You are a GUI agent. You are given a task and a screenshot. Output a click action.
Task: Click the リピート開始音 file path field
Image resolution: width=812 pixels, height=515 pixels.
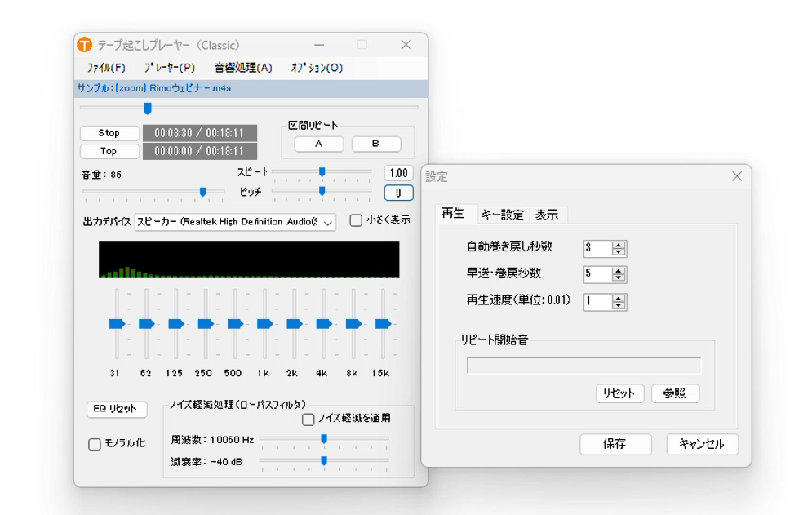coord(583,365)
